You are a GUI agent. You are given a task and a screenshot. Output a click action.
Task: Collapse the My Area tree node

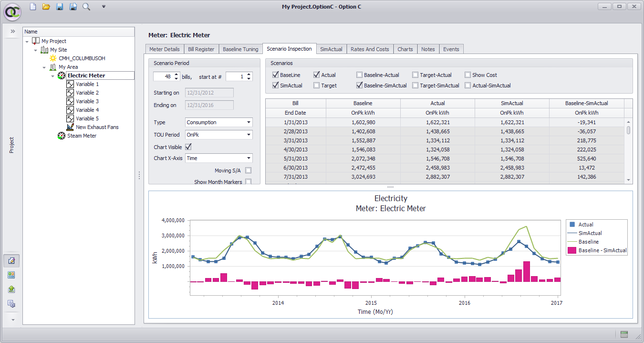click(44, 67)
